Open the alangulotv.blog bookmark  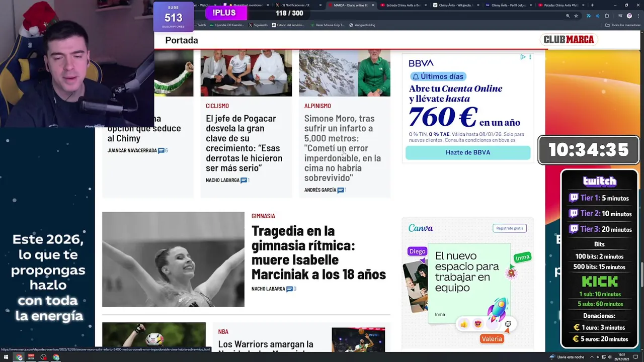pyautogui.click(x=362, y=25)
